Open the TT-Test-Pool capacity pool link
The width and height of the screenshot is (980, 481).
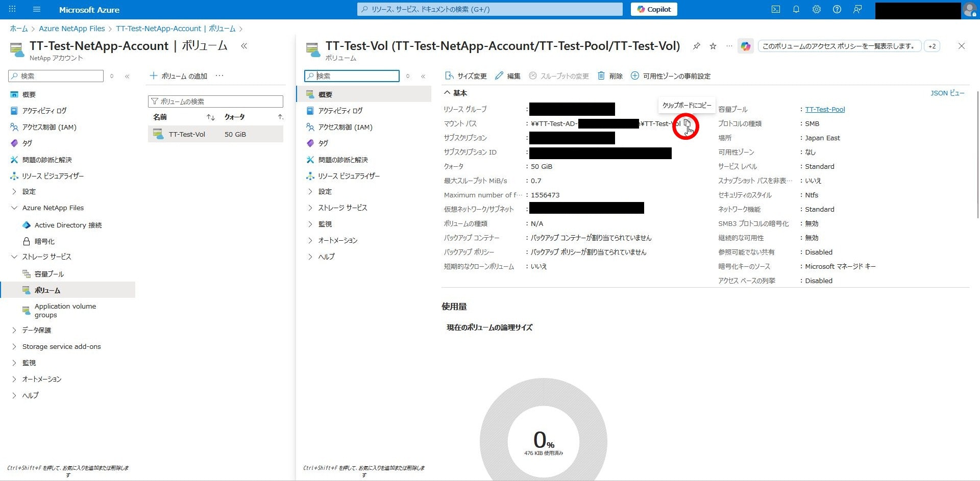click(x=825, y=109)
